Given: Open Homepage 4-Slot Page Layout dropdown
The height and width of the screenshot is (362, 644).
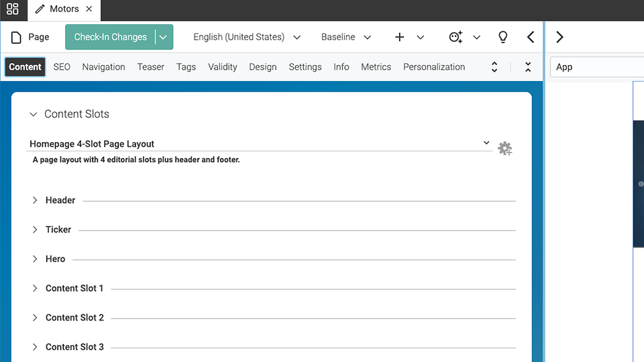Looking at the screenshot, I should click(259, 143).
